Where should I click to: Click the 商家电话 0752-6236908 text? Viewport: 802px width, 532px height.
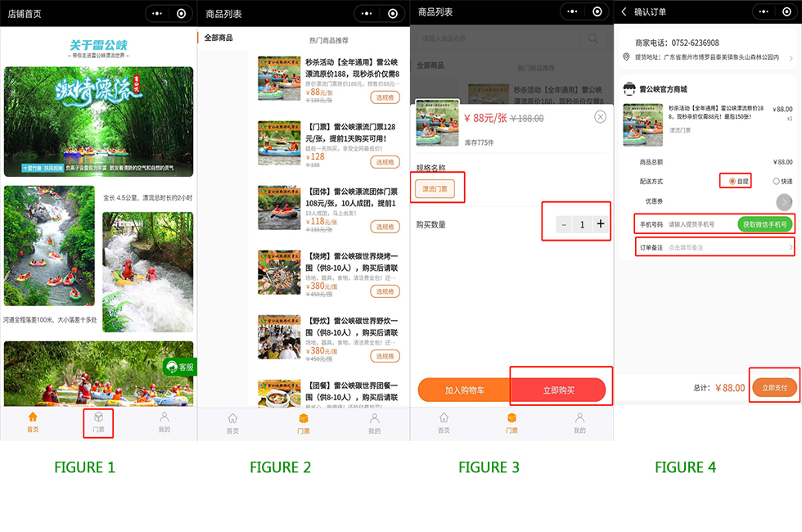click(678, 43)
